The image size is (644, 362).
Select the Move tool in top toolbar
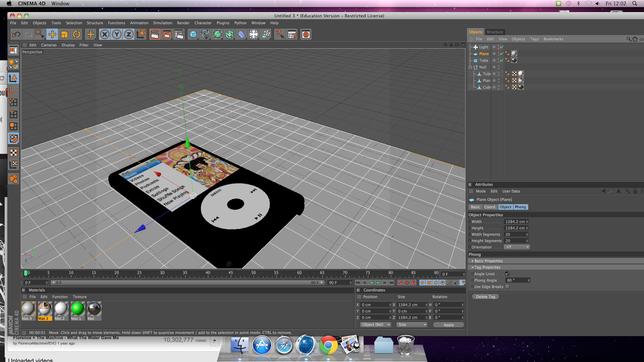coord(52,35)
